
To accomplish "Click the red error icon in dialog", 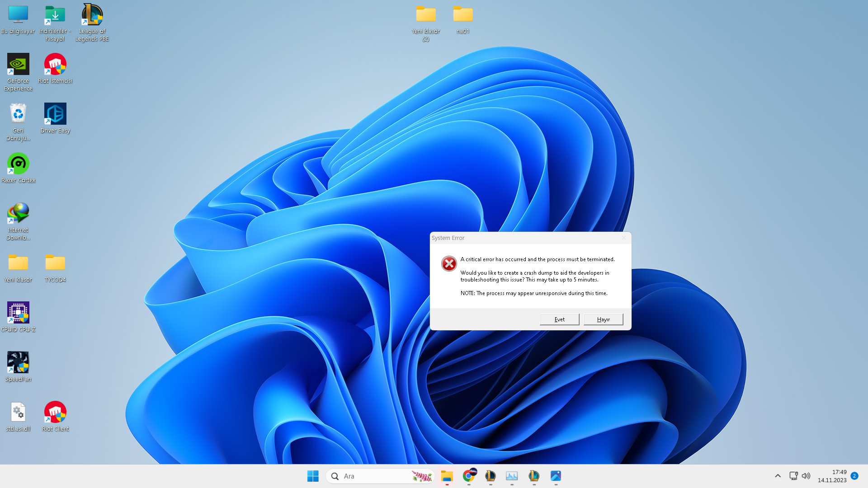I will pyautogui.click(x=449, y=263).
